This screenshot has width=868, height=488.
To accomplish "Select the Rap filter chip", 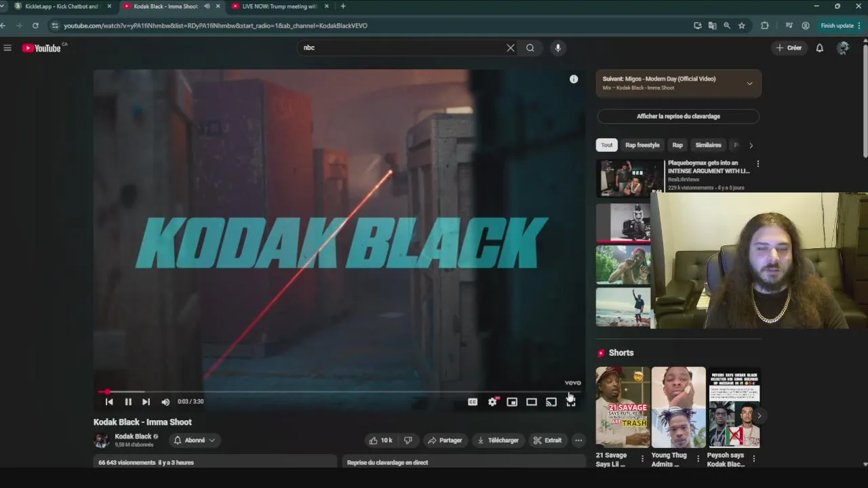I will [677, 145].
